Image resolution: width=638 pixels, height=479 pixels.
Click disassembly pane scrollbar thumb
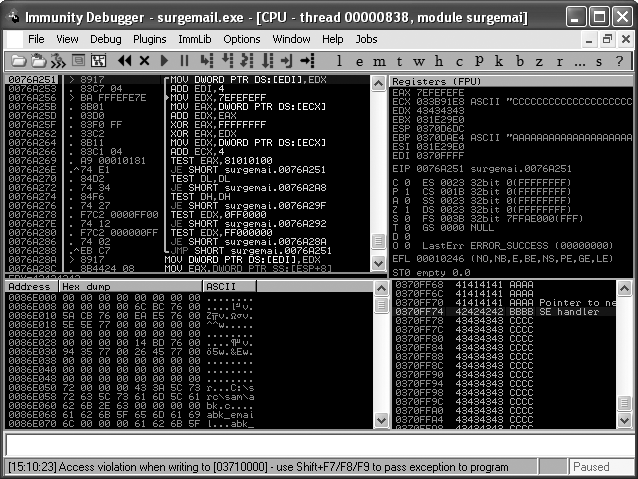[378, 241]
